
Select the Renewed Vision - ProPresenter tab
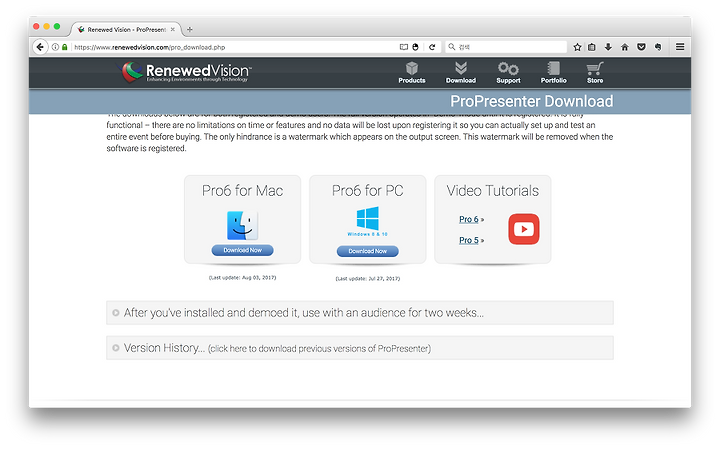coord(126,29)
